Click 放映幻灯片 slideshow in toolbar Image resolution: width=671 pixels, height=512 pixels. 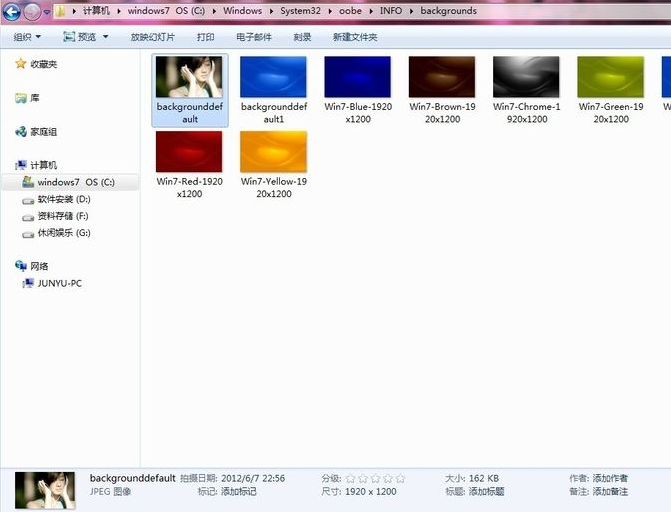[x=152, y=37]
